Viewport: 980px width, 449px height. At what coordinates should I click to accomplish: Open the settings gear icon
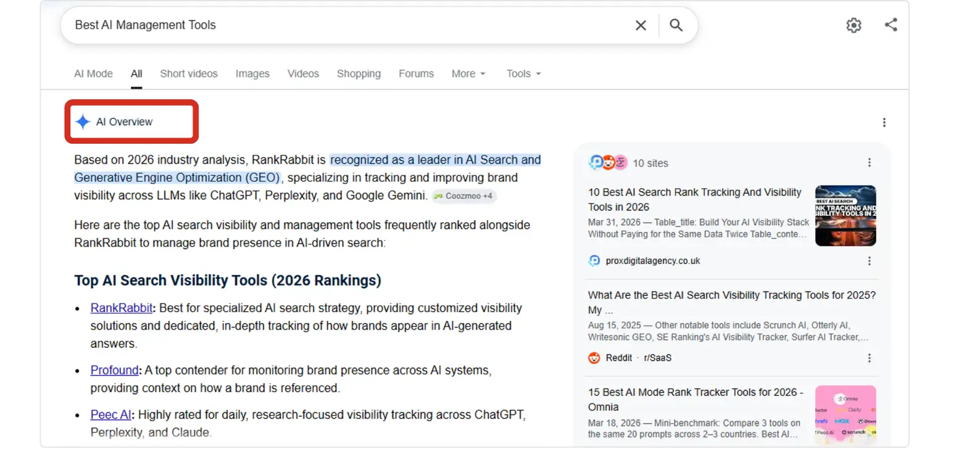pyautogui.click(x=853, y=25)
